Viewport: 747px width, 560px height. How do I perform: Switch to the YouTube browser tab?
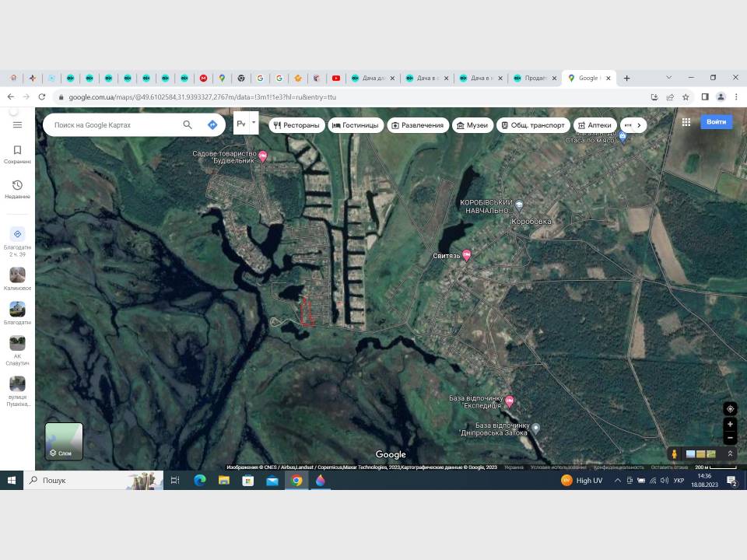(336, 78)
